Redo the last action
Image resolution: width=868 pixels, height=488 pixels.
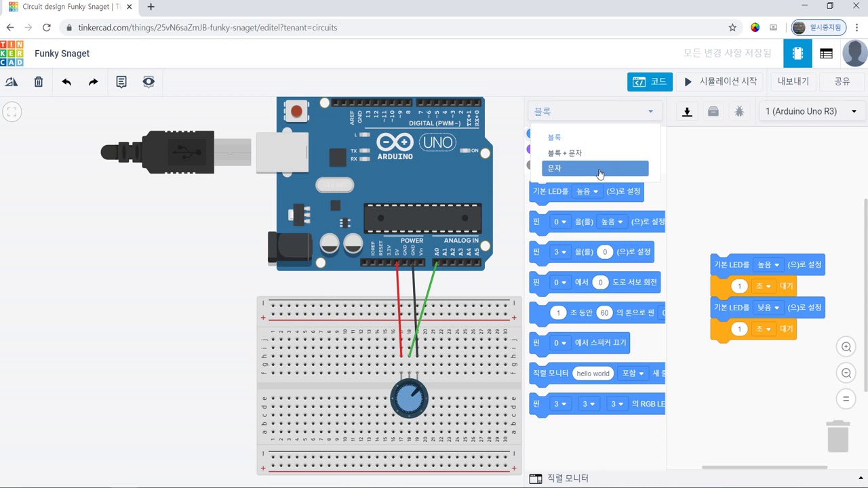[94, 82]
